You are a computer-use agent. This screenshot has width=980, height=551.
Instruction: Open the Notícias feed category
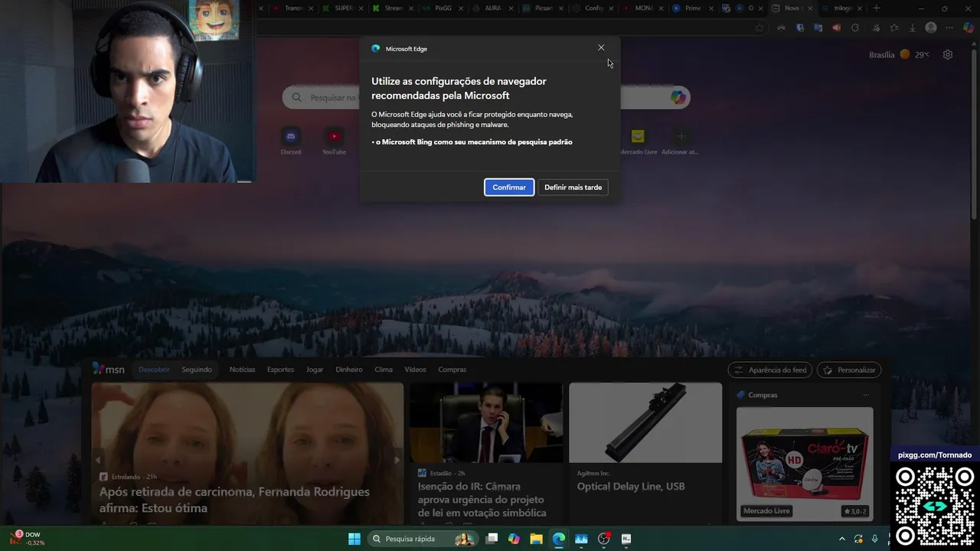[x=242, y=370]
